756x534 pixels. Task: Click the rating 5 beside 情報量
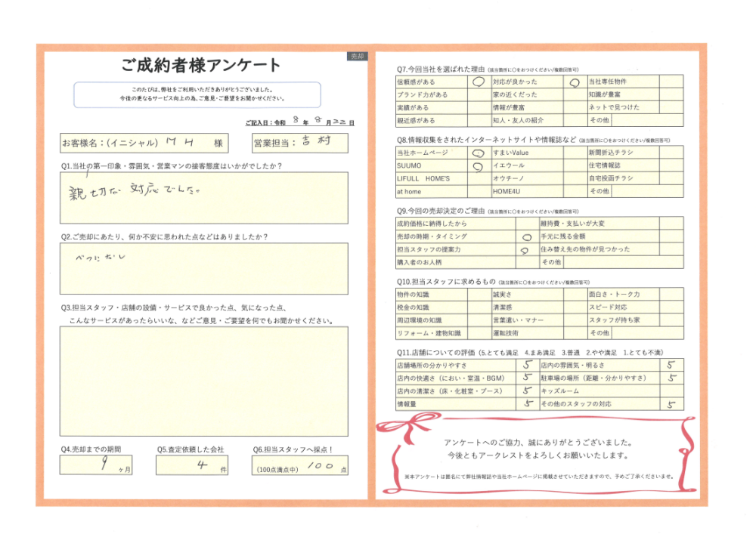(x=528, y=404)
